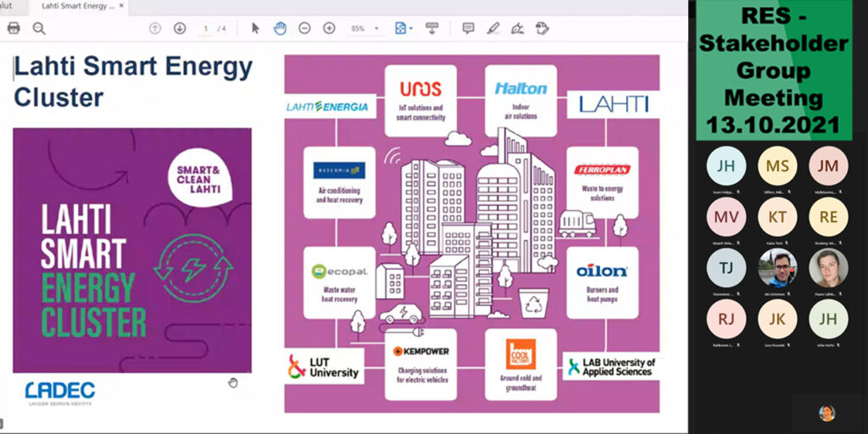Zoom out with the minus button
The image size is (868, 434).
304,28
